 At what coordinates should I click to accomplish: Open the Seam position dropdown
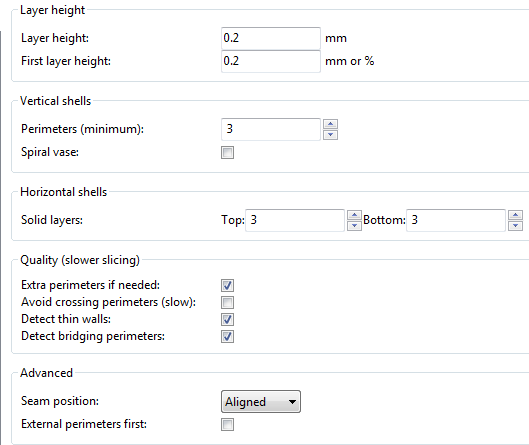261,401
